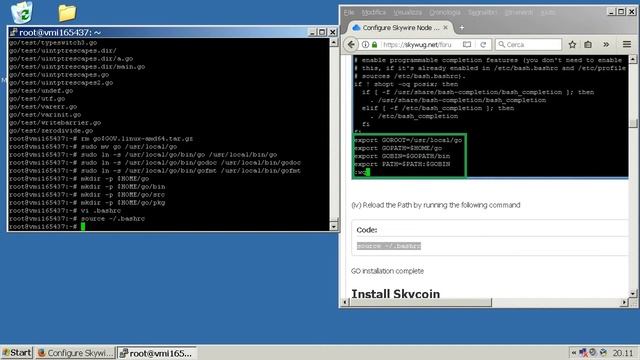Click the network tray icon in system tray

(583, 352)
